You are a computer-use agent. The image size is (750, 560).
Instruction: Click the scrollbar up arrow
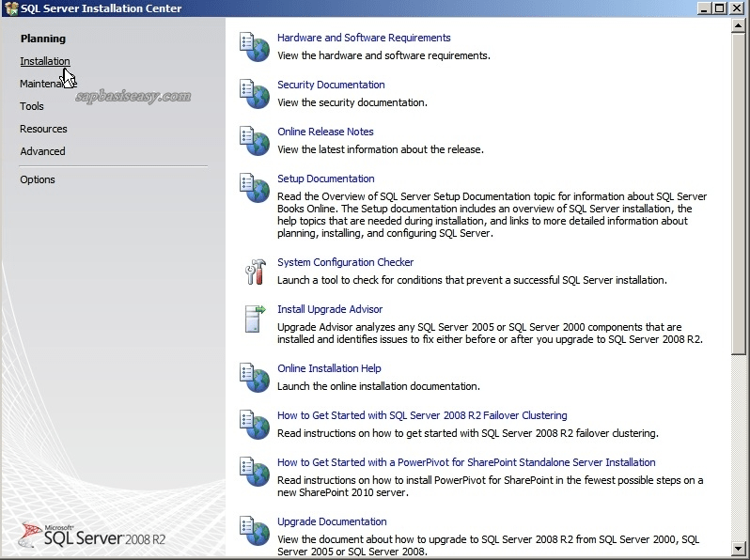[x=738, y=25]
